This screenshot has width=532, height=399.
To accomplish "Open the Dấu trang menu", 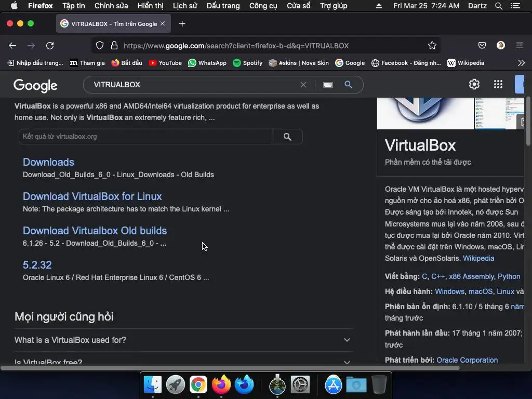I will [223, 6].
